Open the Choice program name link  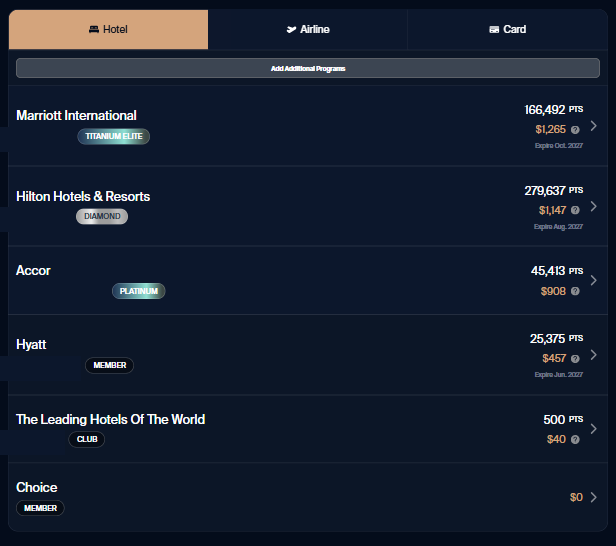tap(37, 487)
